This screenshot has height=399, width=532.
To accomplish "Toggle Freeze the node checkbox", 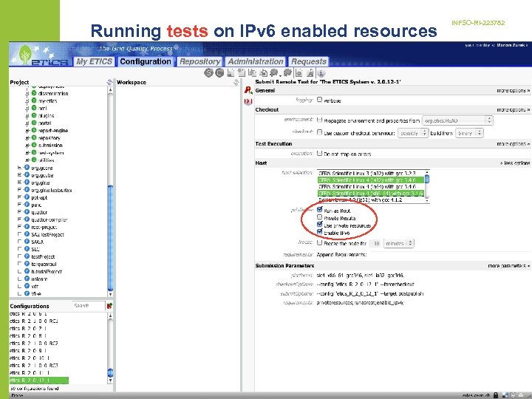I will pos(320,242).
